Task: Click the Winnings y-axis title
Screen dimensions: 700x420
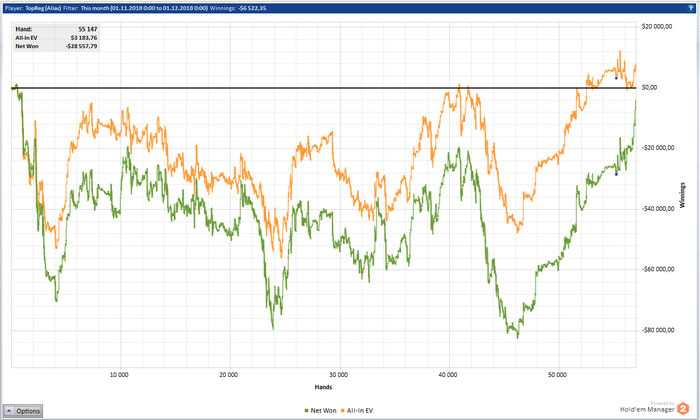Action: click(682, 195)
